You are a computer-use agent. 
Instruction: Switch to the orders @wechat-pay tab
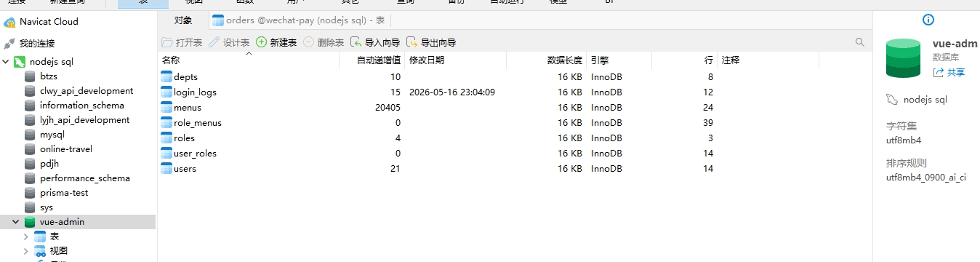click(299, 20)
